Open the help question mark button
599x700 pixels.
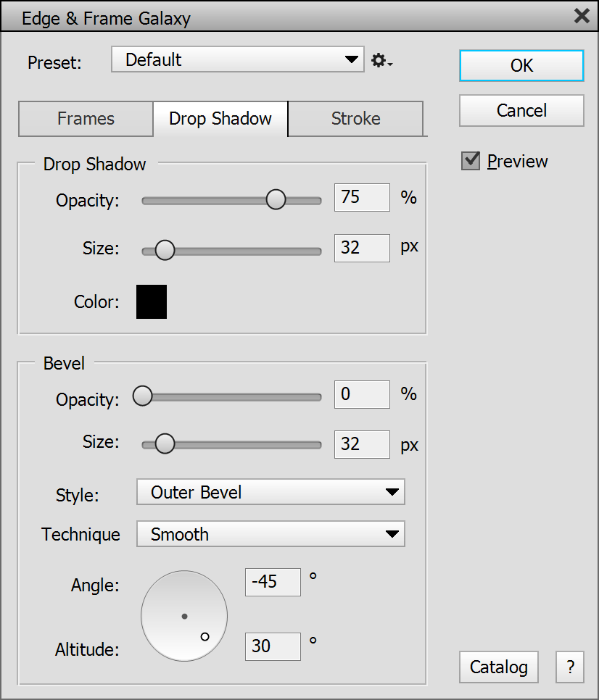click(x=570, y=667)
